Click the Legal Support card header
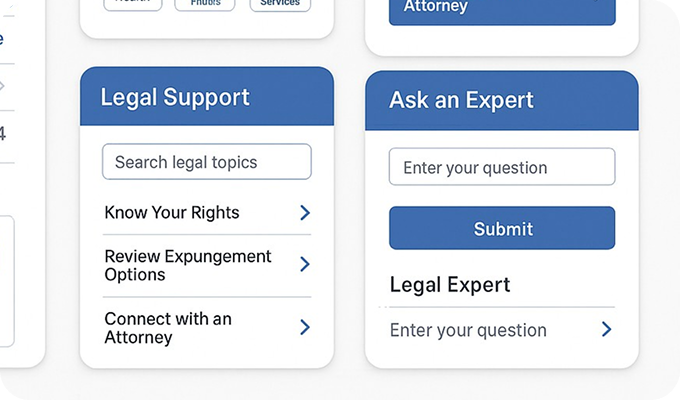 tap(207, 97)
